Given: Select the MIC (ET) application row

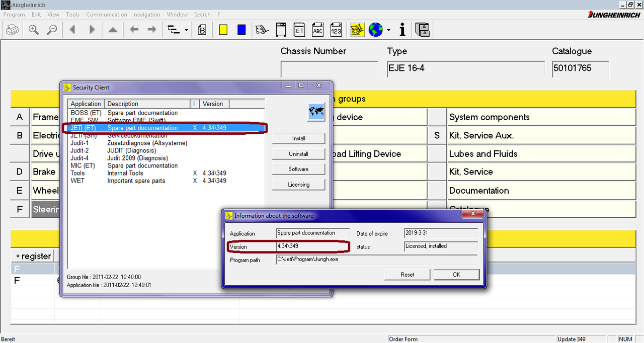Looking at the screenshot, I should [166, 165].
